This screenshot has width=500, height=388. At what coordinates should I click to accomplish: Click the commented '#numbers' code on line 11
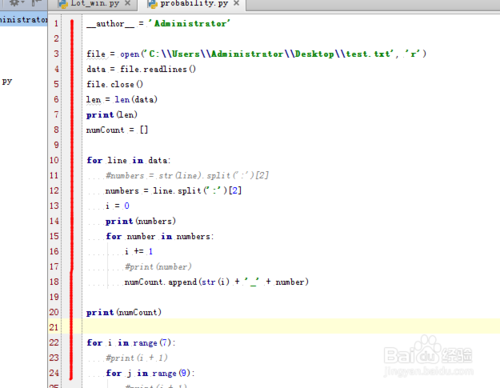(x=187, y=175)
